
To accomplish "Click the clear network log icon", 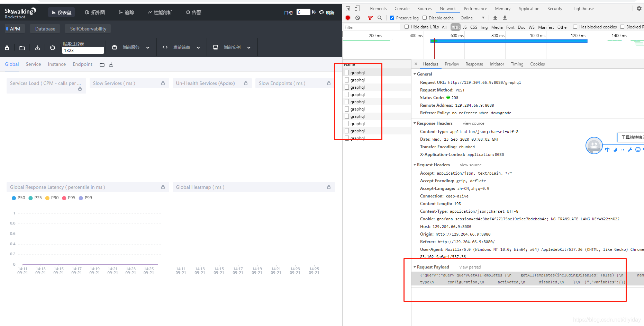I will pyautogui.click(x=357, y=18).
